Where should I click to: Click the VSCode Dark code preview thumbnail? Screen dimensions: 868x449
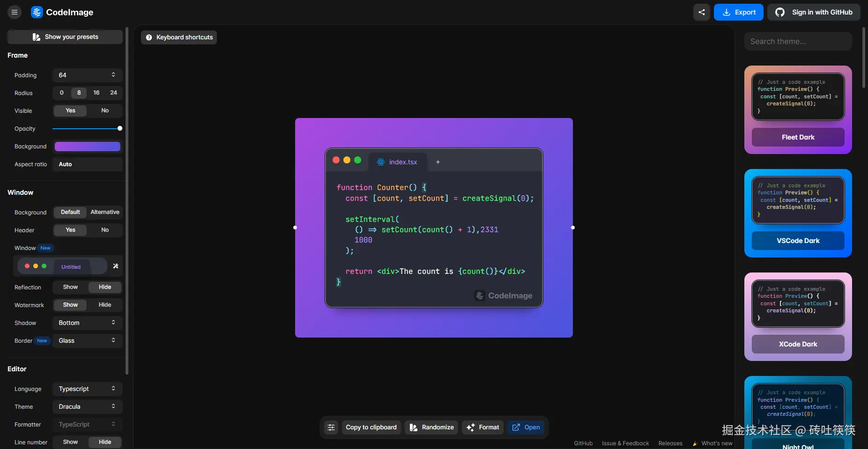(798, 200)
